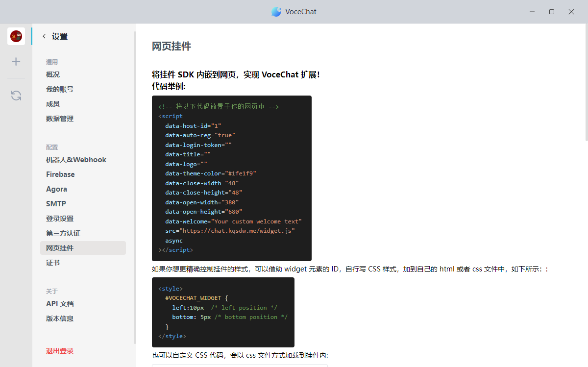Minimize the VoceChat window
588x367 pixels.
[x=532, y=12]
